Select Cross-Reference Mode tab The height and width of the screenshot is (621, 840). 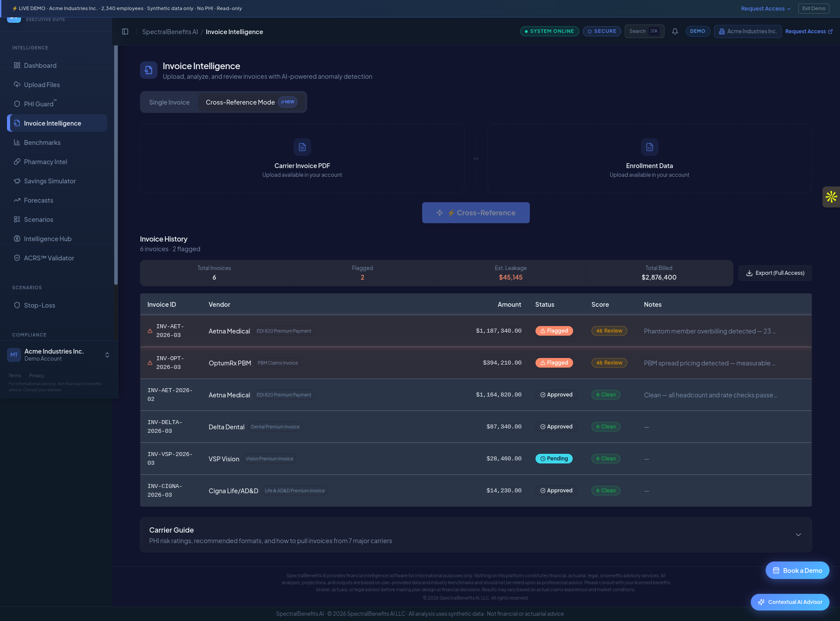pos(252,102)
